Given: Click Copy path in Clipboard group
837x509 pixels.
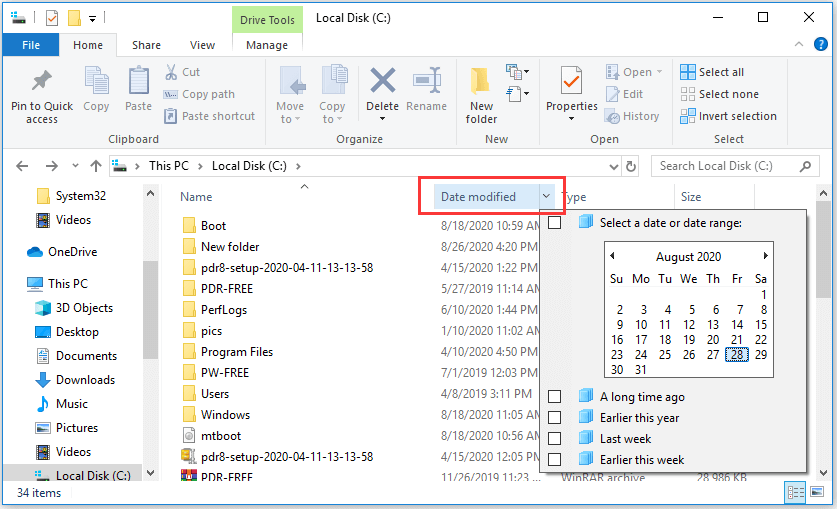Looking at the screenshot, I should tap(200, 94).
